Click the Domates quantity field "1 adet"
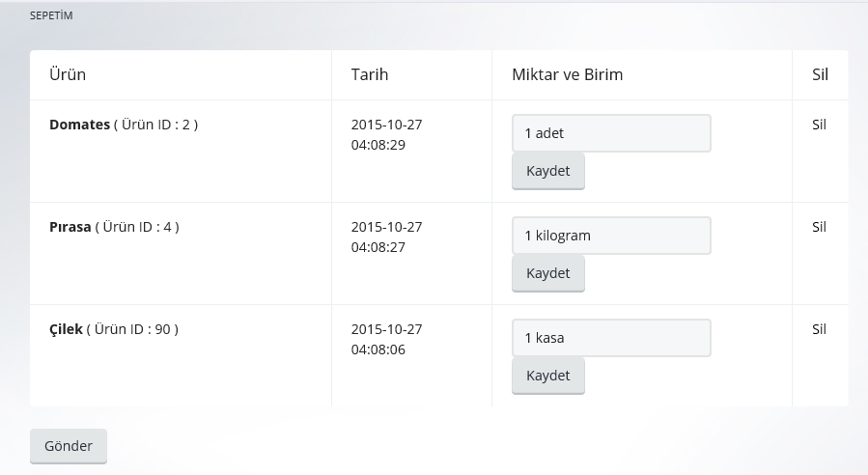 click(x=611, y=133)
